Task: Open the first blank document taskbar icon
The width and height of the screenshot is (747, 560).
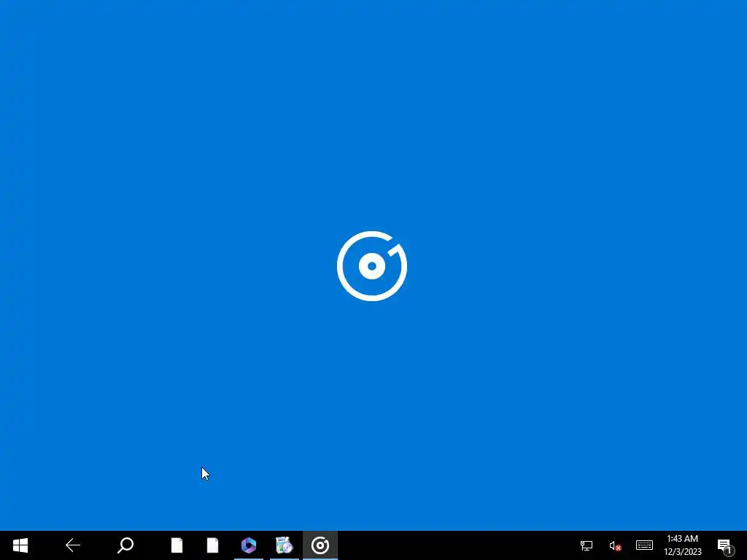Action: [x=177, y=545]
